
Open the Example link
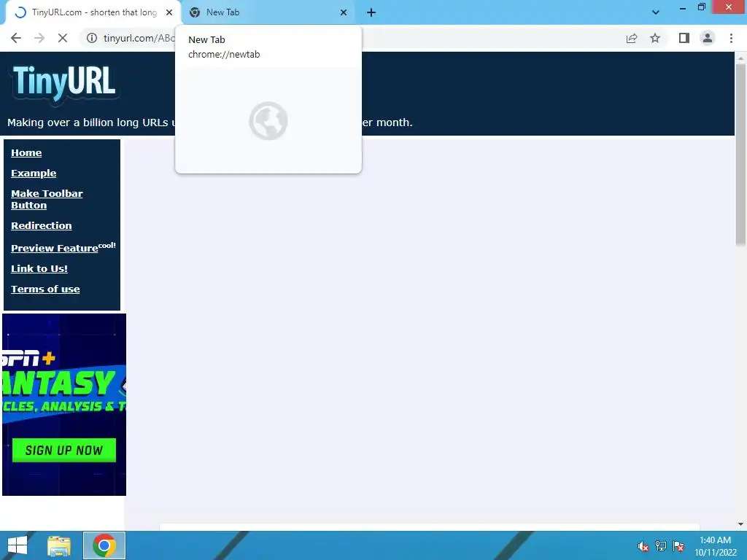pyautogui.click(x=34, y=174)
